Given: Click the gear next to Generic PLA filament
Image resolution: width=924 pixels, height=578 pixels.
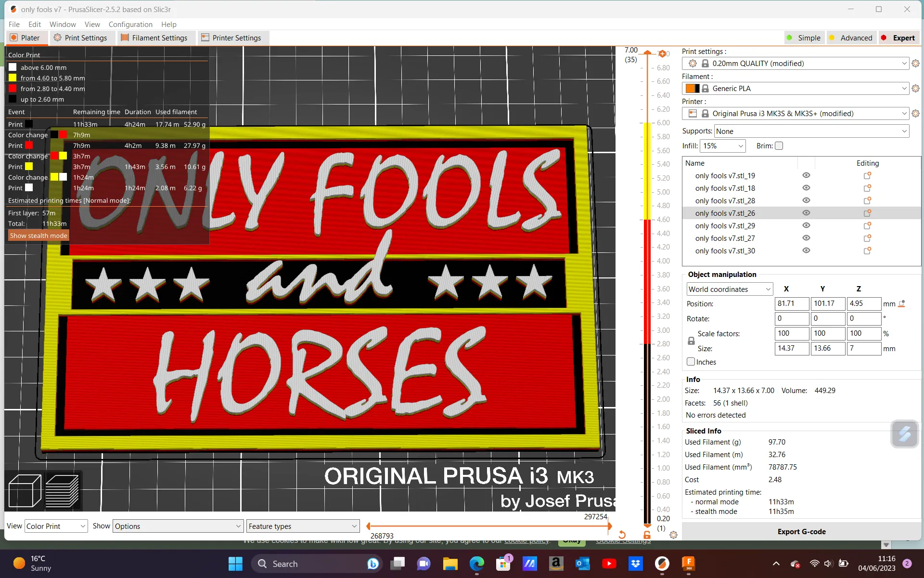Looking at the screenshot, I should 915,88.
